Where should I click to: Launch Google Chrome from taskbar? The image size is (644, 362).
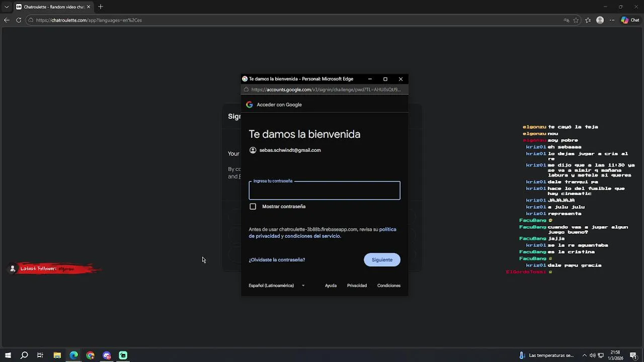[x=90, y=355]
